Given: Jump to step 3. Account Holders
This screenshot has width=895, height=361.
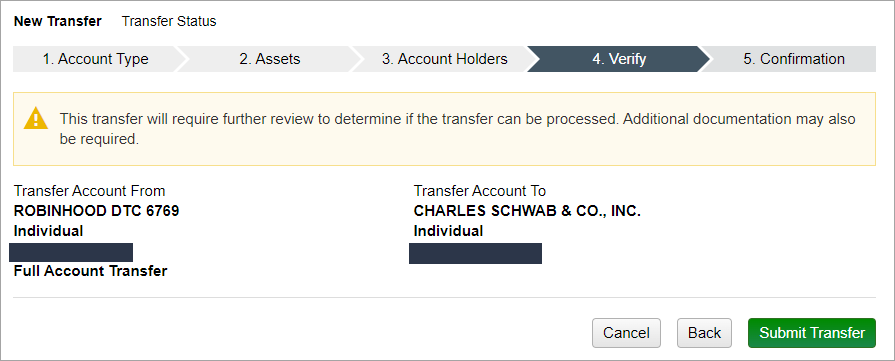Looking at the screenshot, I should coord(445,59).
